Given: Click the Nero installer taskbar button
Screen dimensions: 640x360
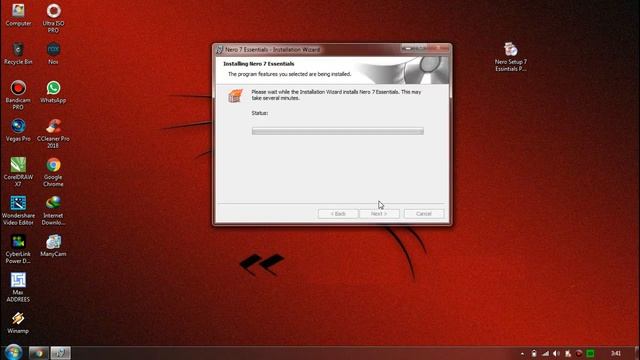Looking at the screenshot, I should pos(60,353).
